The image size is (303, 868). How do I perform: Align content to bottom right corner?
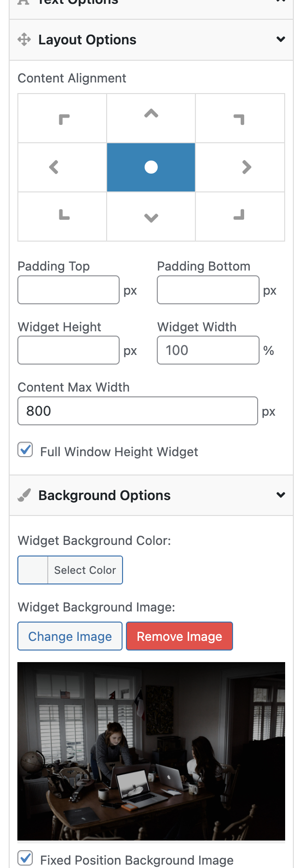point(240,217)
